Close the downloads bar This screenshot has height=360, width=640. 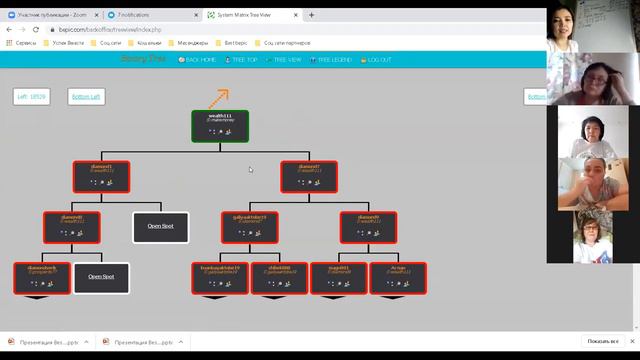(x=632, y=341)
